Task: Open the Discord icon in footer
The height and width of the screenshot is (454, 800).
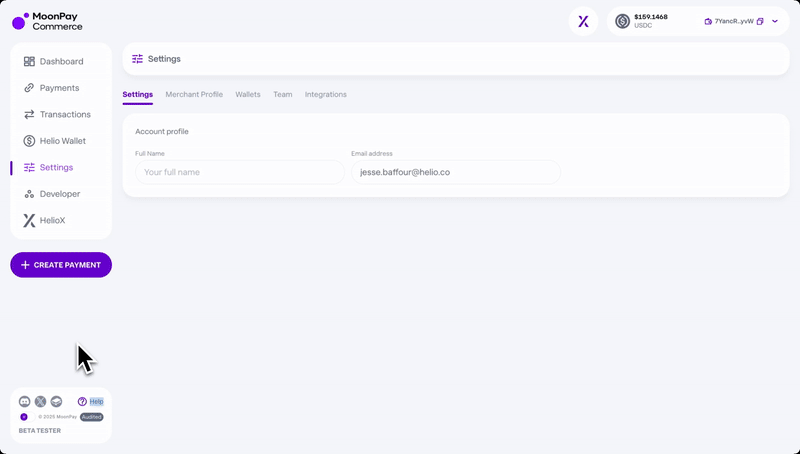Action: (x=24, y=401)
